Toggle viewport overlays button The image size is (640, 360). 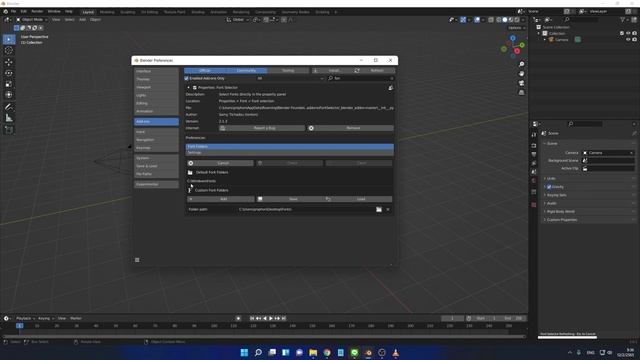pos(477,20)
